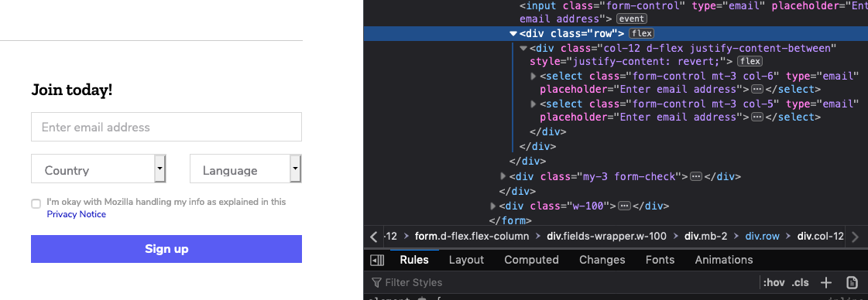Open the Animations tab
Viewport: 868px width, 300px height.
[x=724, y=260]
